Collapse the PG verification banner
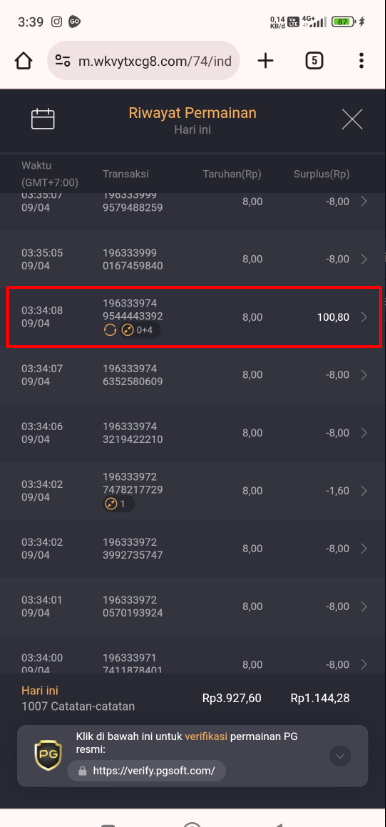Viewport: 386px width, 827px height. pyautogui.click(x=340, y=756)
